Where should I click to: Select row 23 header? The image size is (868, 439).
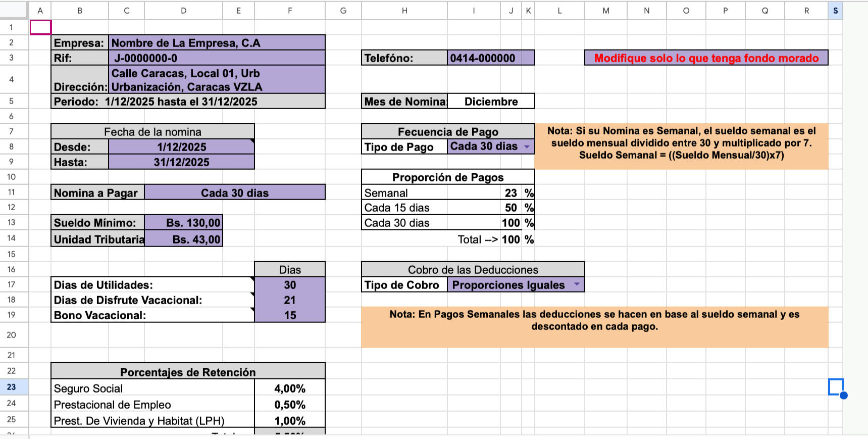(x=12, y=387)
